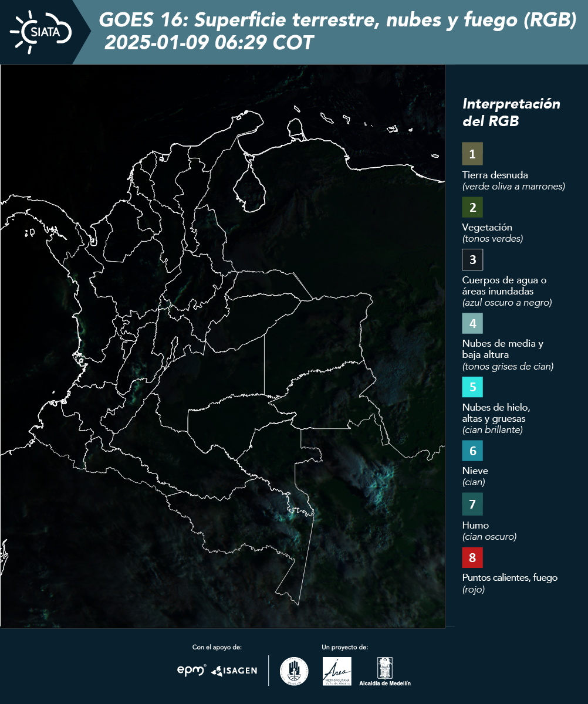Select legend swatch 2 for Vegetación
Viewport: 588px width, 704px height.
tap(472, 207)
